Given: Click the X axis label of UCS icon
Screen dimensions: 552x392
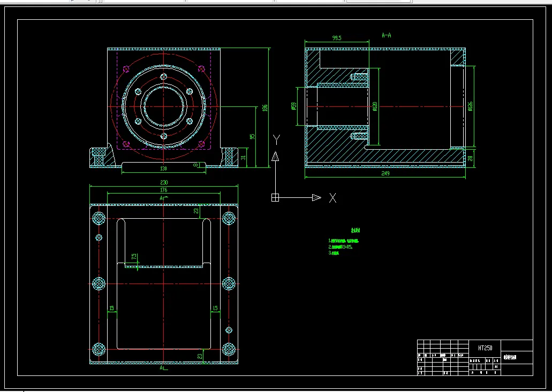Looking at the screenshot, I should [332, 198].
